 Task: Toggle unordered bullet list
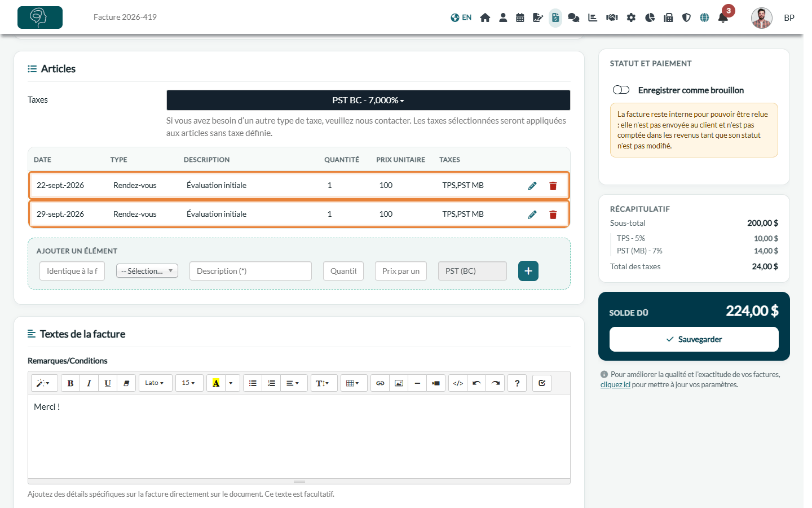[x=253, y=383]
